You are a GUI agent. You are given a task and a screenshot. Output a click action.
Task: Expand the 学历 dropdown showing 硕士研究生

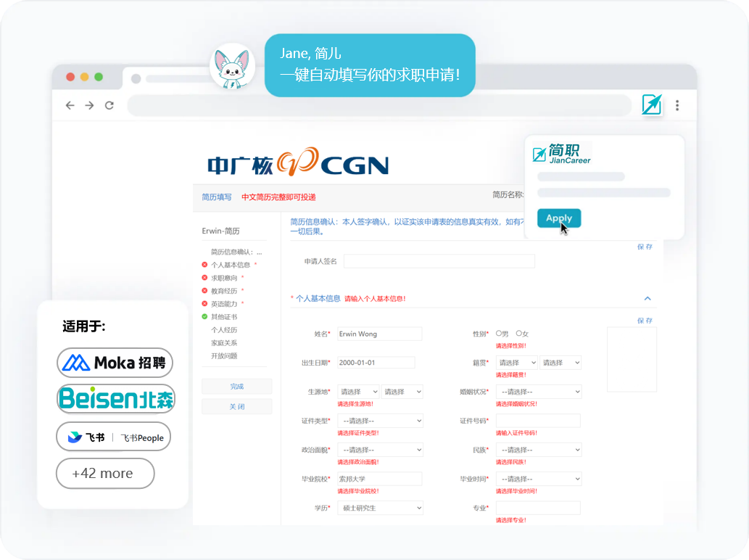pos(380,508)
